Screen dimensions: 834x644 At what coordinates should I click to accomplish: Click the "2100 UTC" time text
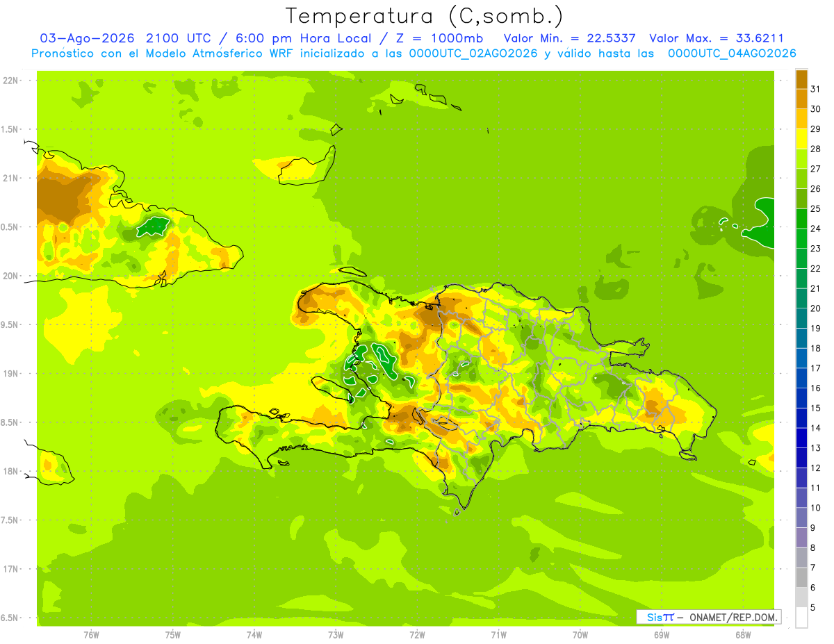[179, 38]
